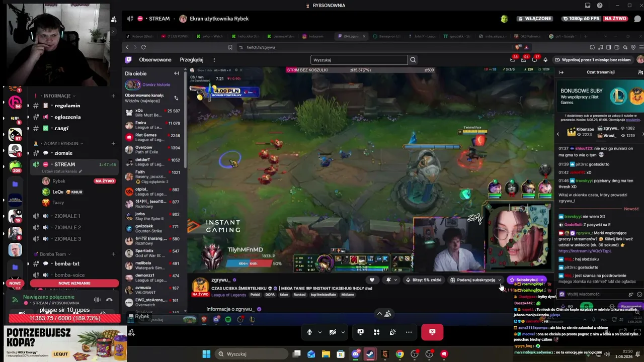Click Podaruj subskrypcję gift sub button
Image resolution: width=644 pixels, height=362 pixels.
[475, 280]
